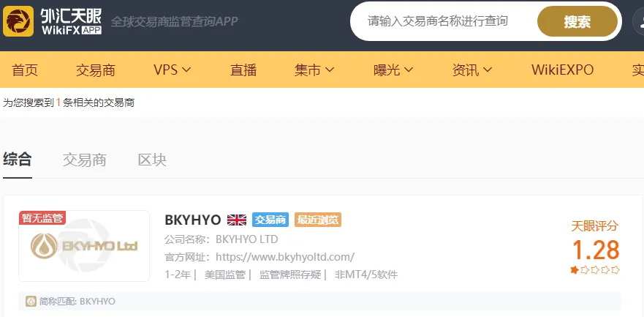The width and height of the screenshot is (644, 317).
Task: Click the UK flag icon beside BKYHYO
Action: [237, 220]
